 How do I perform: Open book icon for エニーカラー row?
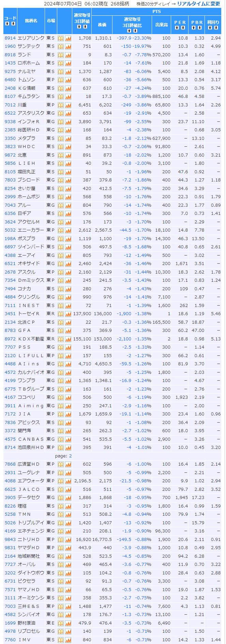61,230
